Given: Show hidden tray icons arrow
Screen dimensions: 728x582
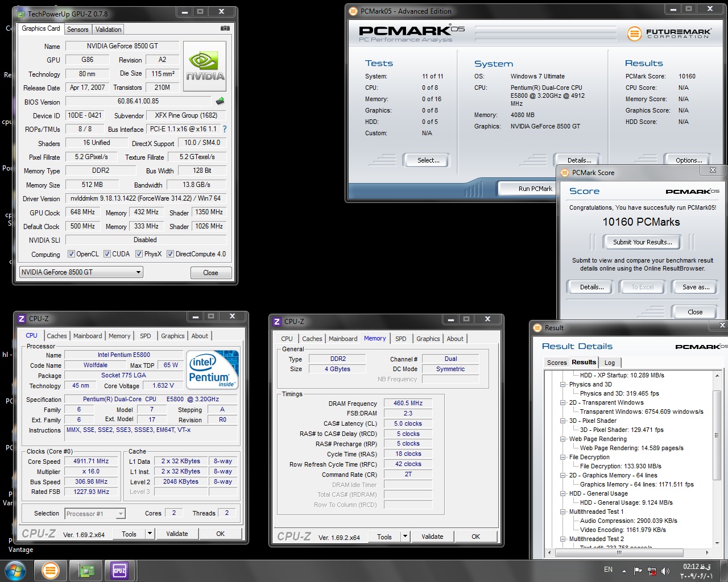Looking at the screenshot, I should click(624, 571).
